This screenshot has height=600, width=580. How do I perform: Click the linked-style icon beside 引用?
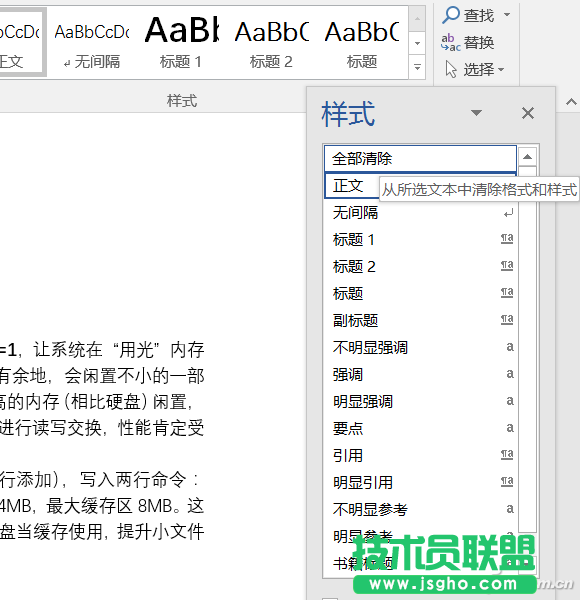(x=507, y=455)
